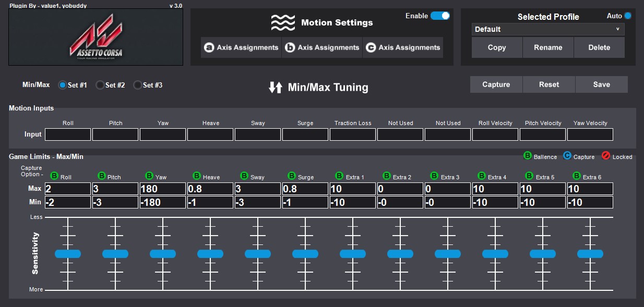This screenshot has height=307, width=644.
Task: Save the min/max tuning settings
Action: click(602, 84)
